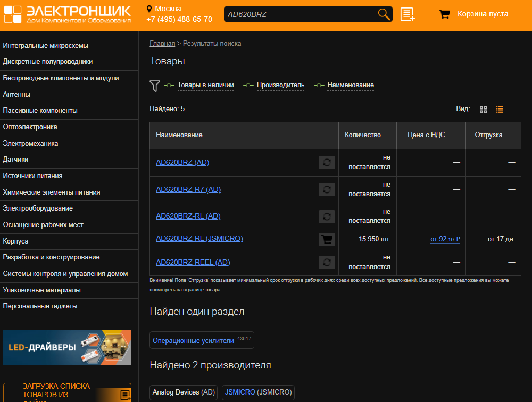Image resolution: width=532 pixels, height=402 pixels.
Task: Click refresh icon in AD620BRZ (AD) row
Action: tap(327, 163)
